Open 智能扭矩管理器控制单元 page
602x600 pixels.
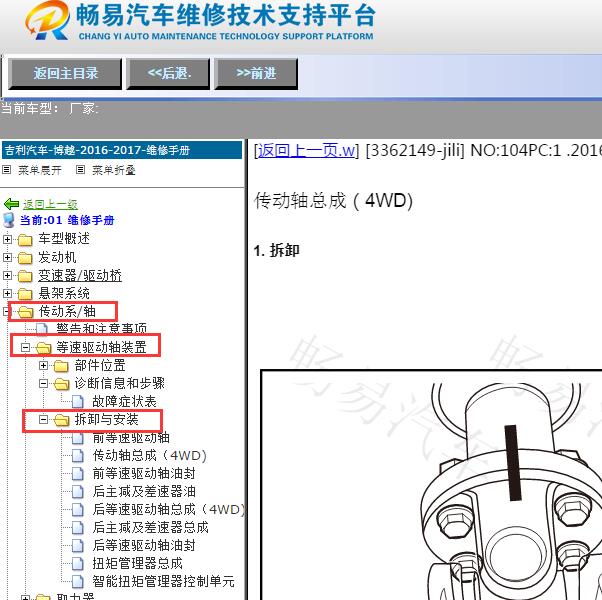point(164,581)
